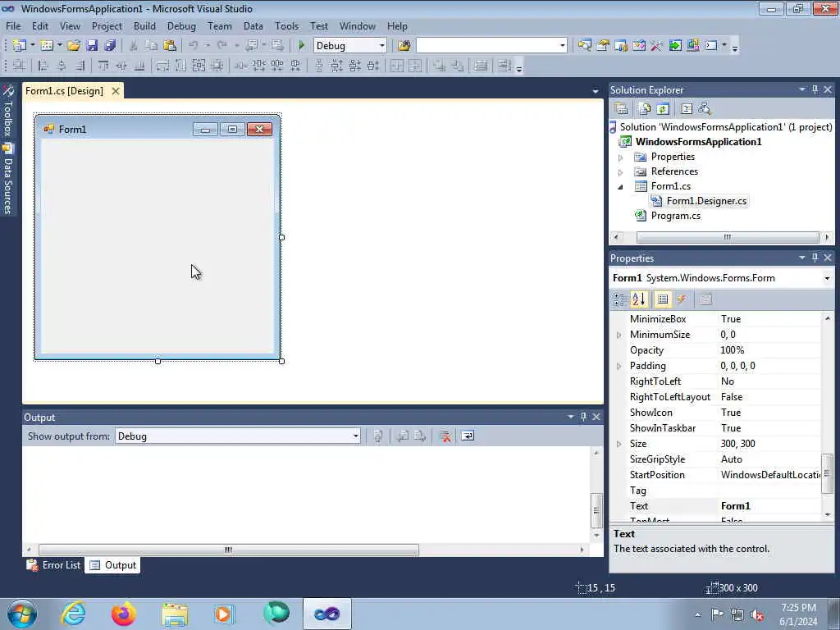Open Form1 object selector dropdown in Properties
The width and height of the screenshot is (840, 630).
point(827,278)
